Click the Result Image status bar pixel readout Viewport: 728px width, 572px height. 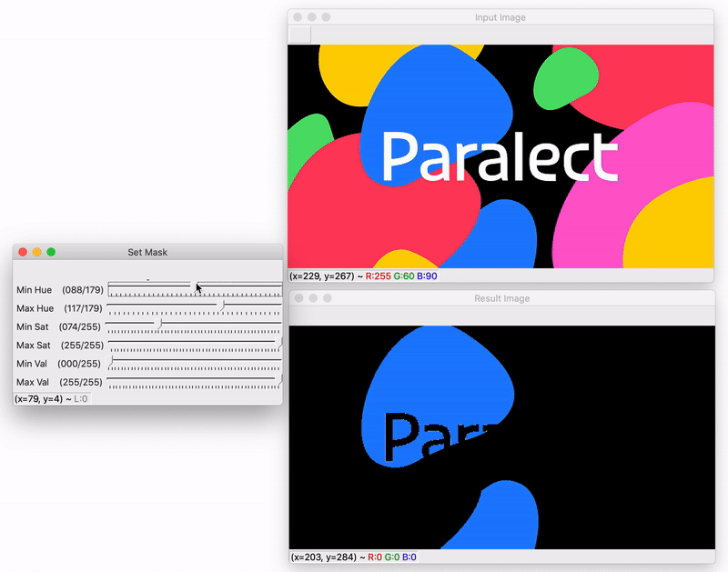(x=354, y=557)
